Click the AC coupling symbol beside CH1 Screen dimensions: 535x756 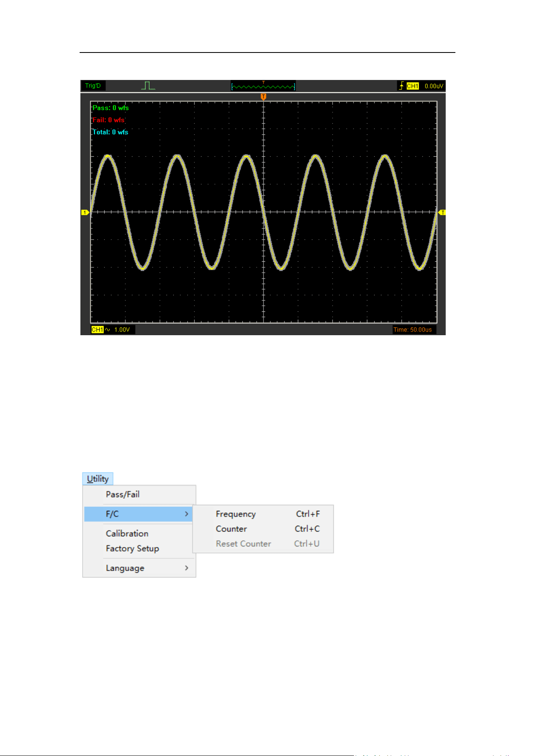click(x=107, y=330)
